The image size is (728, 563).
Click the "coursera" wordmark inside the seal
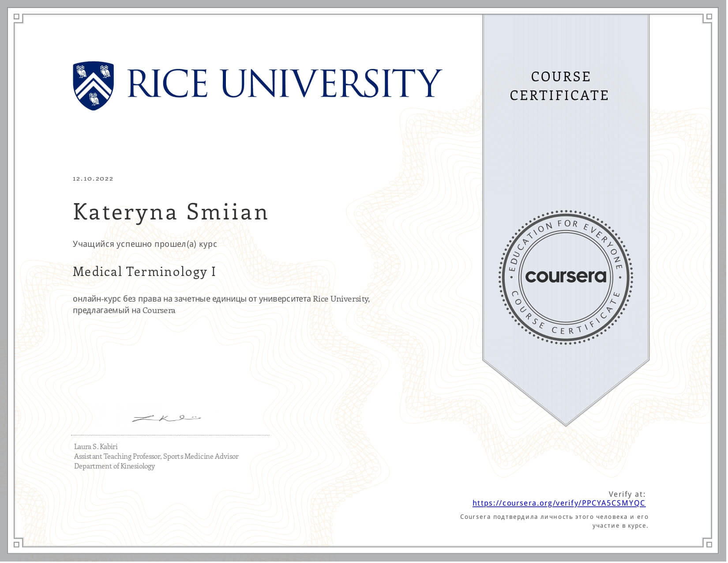tap(566, 276)
